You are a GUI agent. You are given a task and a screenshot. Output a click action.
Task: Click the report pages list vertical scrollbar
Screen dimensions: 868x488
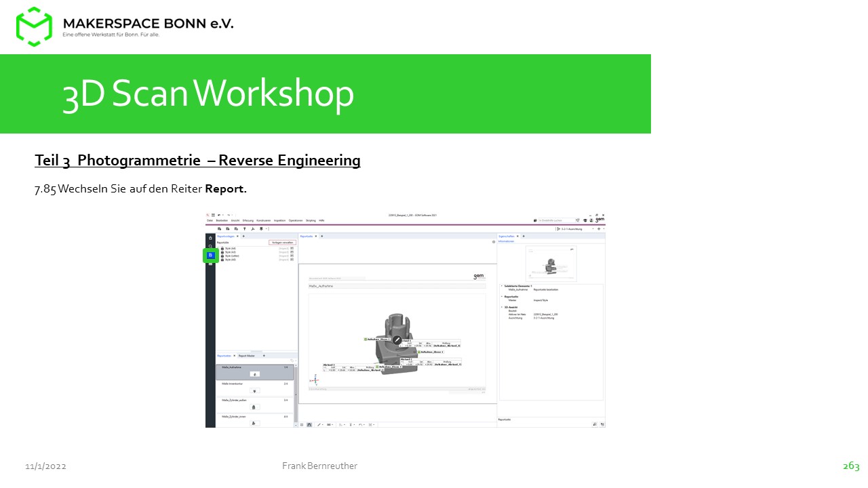296,394
